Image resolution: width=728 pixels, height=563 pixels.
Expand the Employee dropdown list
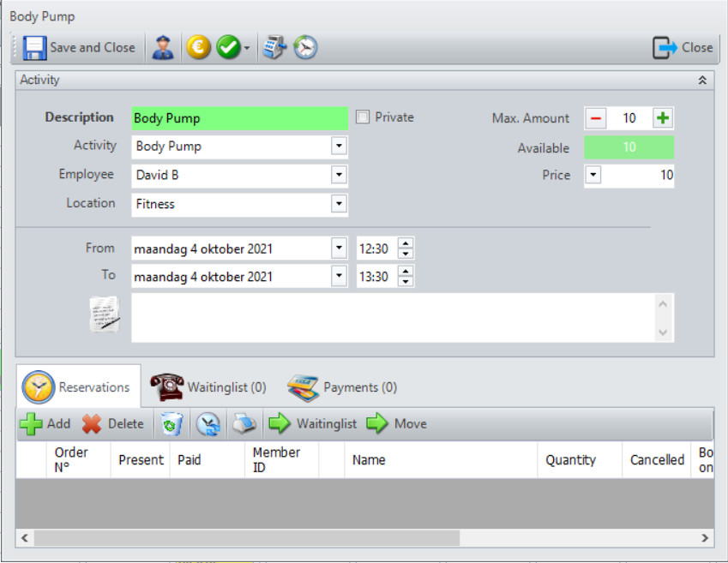340,175
